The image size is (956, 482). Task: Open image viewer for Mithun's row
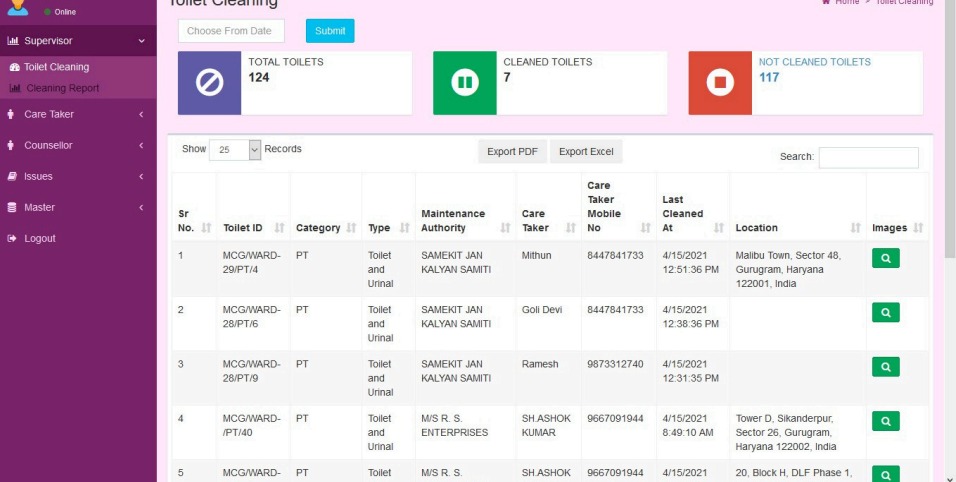885,258
